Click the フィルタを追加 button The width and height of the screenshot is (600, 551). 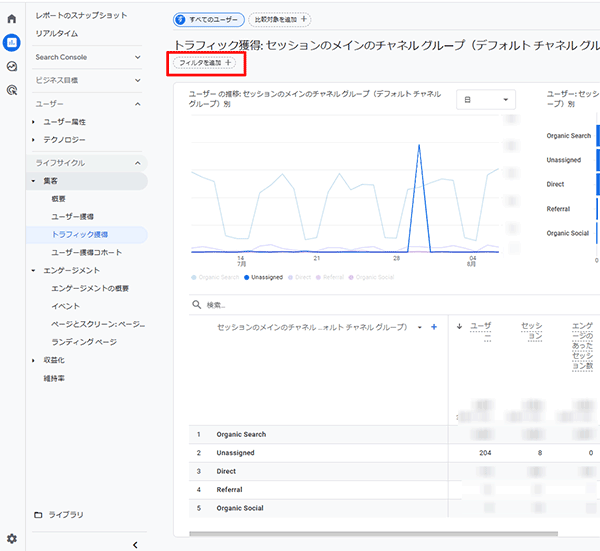click(x=205, y=62)
